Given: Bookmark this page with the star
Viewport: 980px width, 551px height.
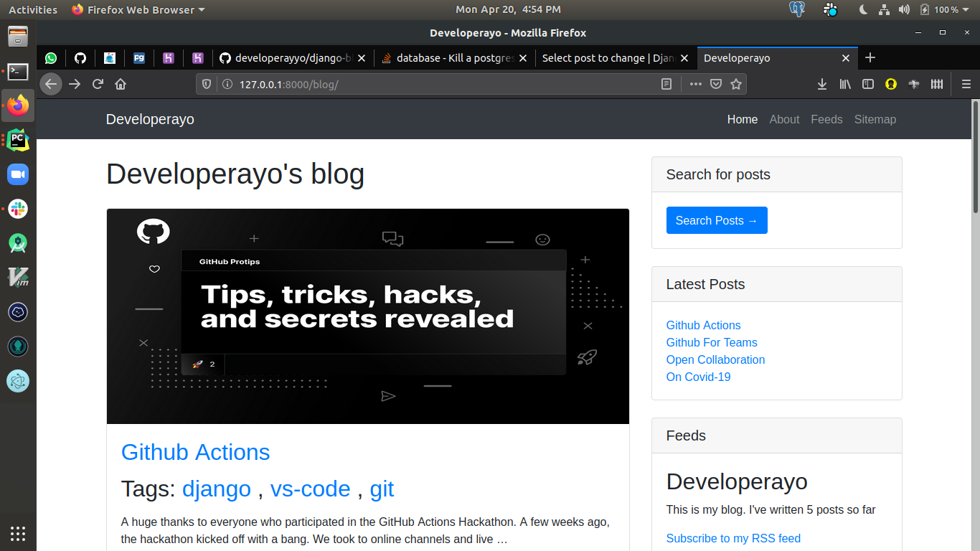Looking at the screenshot, I should click(x=736, y=84).
